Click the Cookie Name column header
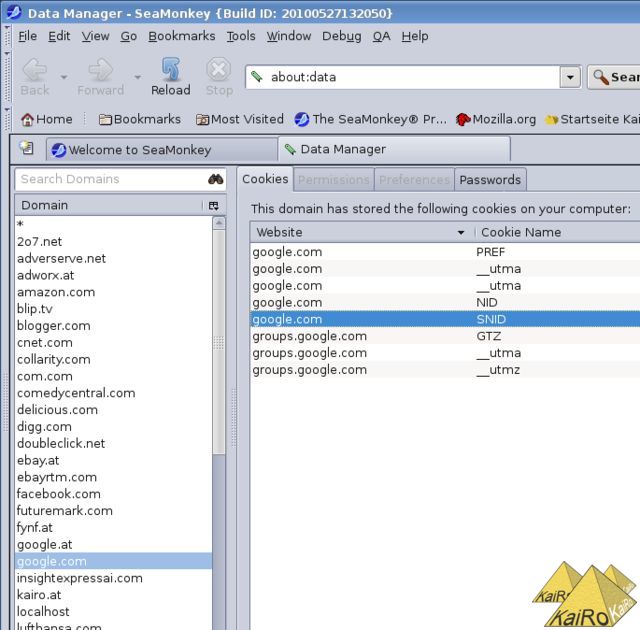 558,233
